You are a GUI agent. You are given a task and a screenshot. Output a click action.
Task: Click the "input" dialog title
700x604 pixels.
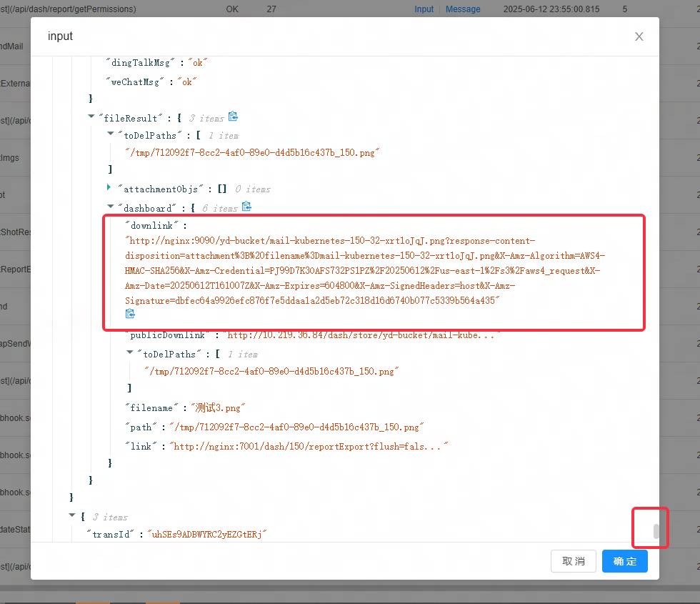60,36
